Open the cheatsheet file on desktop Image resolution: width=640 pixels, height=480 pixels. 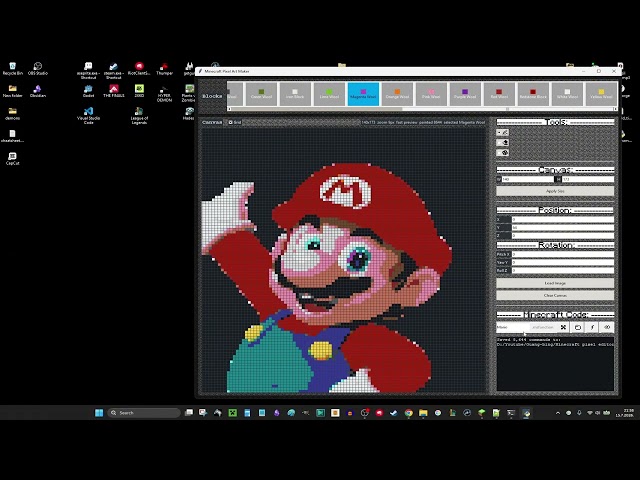click(13, 136)
